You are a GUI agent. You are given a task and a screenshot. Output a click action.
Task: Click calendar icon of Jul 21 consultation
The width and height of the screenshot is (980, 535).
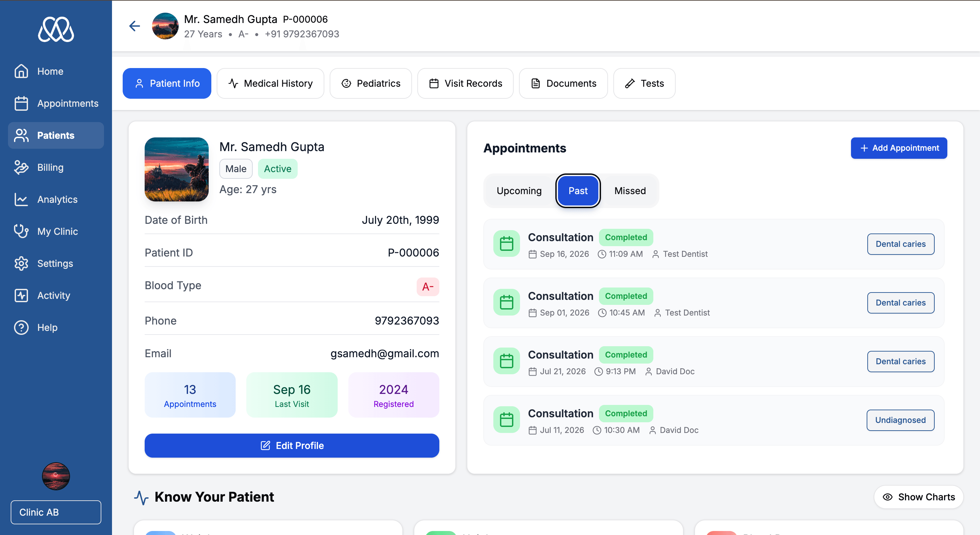pos(506,361)
